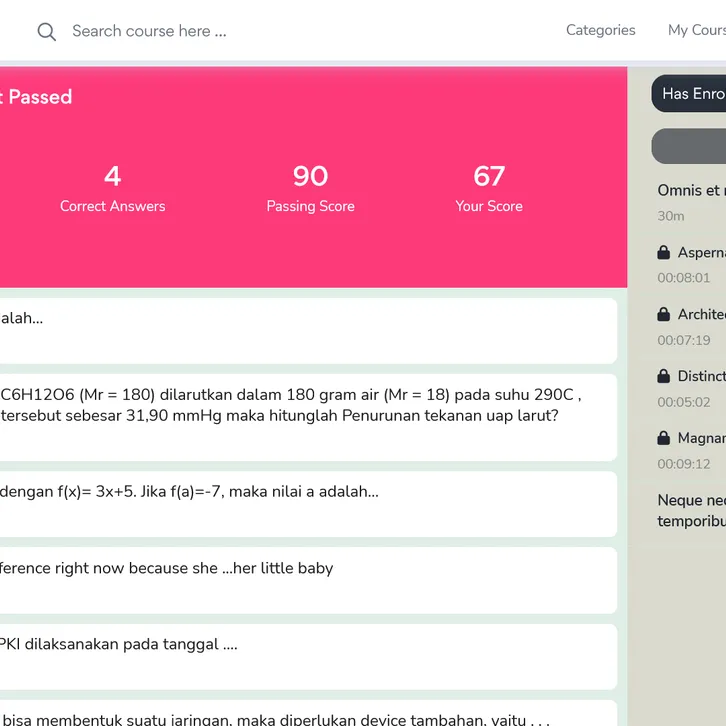
Task: Click the search magnifier icon
Action: click(46, 32)
